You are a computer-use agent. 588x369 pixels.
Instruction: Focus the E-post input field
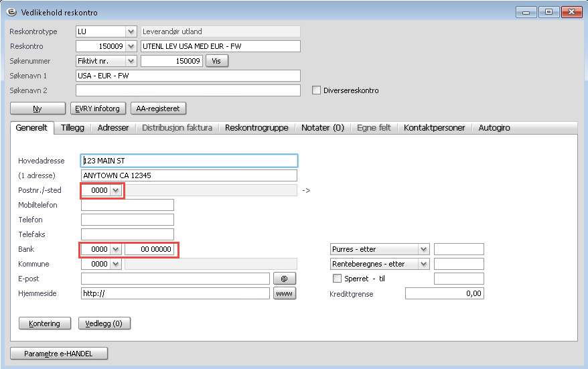coord(175,279)
